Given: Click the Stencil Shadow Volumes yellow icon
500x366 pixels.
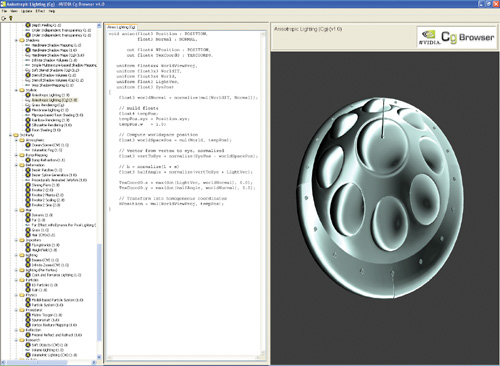Looking at the screenshot, I should 28,75.
